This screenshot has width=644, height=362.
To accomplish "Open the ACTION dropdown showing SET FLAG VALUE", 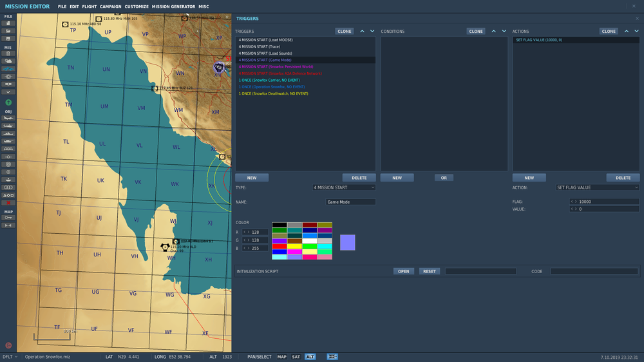I will (x=597, y=187).
